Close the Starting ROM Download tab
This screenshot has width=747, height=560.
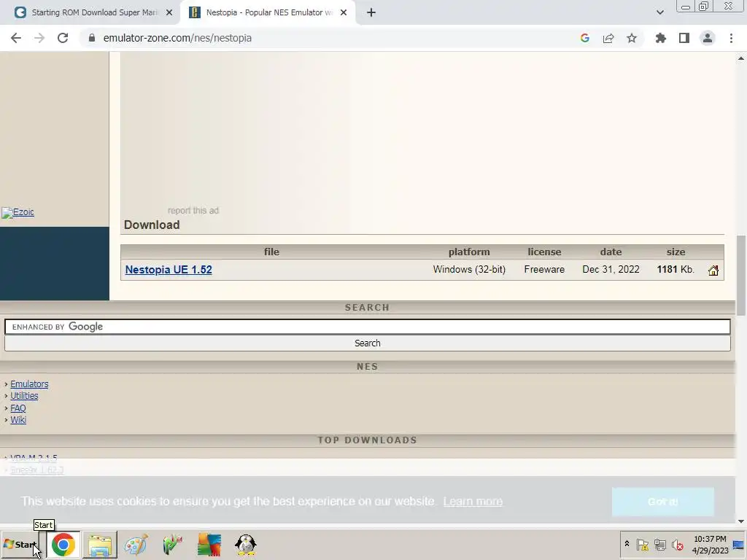169,12
